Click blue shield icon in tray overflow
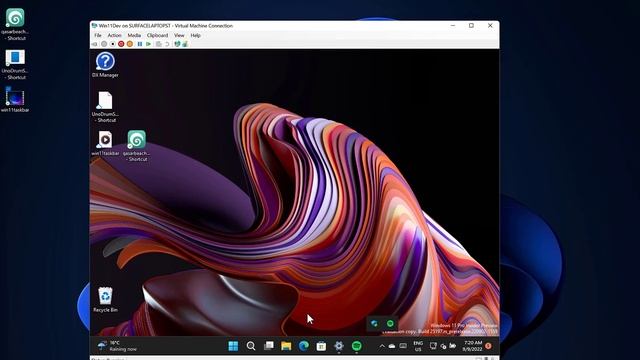640x360 pixels. tap(374, 324)
